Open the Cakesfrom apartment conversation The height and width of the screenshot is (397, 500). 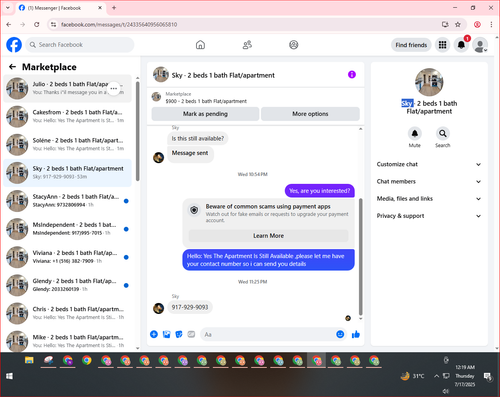click(x=67, y=116)
